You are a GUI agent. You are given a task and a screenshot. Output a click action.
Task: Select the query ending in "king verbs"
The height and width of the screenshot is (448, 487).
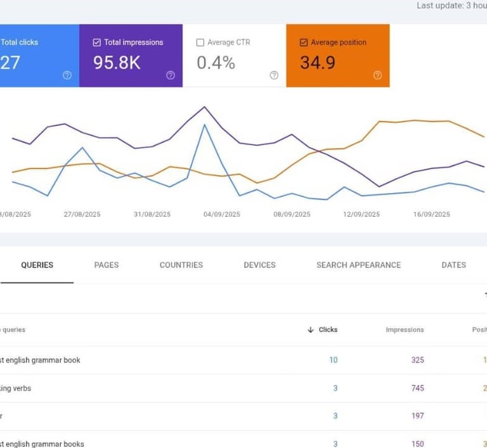(19, 388)
